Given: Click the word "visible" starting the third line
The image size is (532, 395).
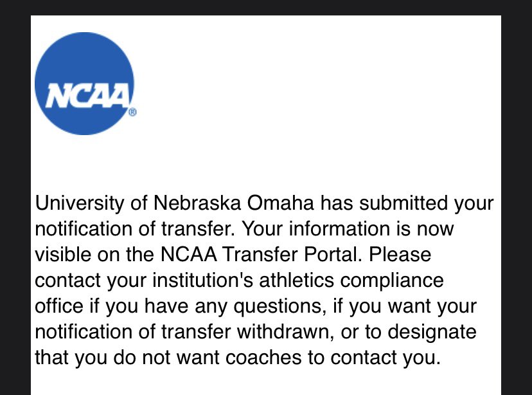Looking at the screenshot, I should point(63,254).
